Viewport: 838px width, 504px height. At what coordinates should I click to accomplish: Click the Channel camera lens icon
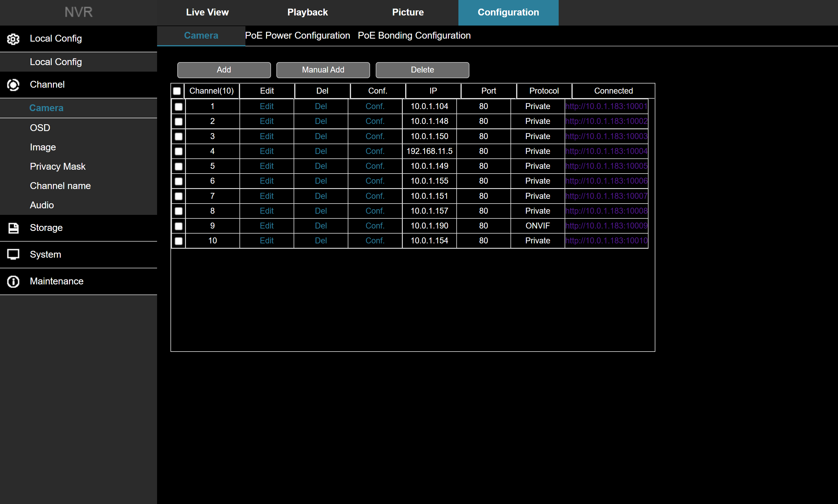(x=13, y=85)
